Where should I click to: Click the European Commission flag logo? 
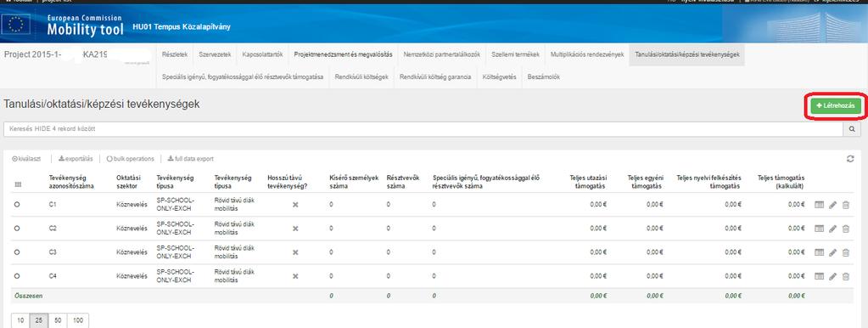[17, 25]
